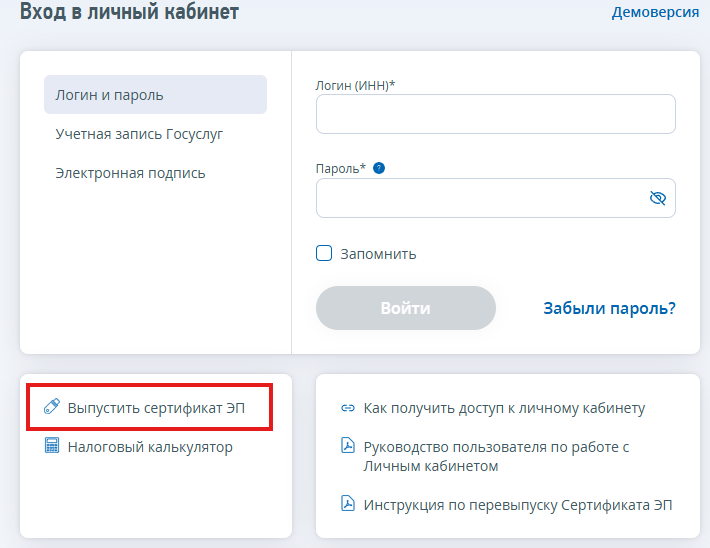Open the Демоверсия link
The image size is (710, 548).
[654, 13]
